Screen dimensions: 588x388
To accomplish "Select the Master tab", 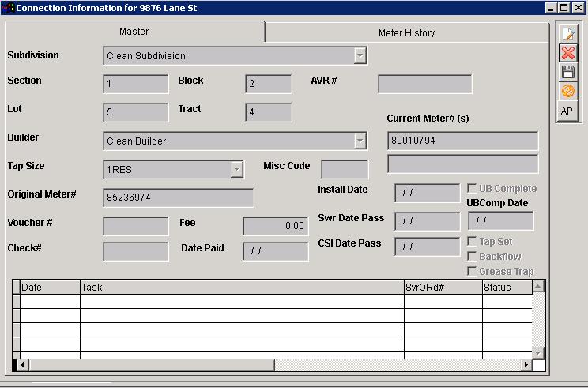I will 134,32.
